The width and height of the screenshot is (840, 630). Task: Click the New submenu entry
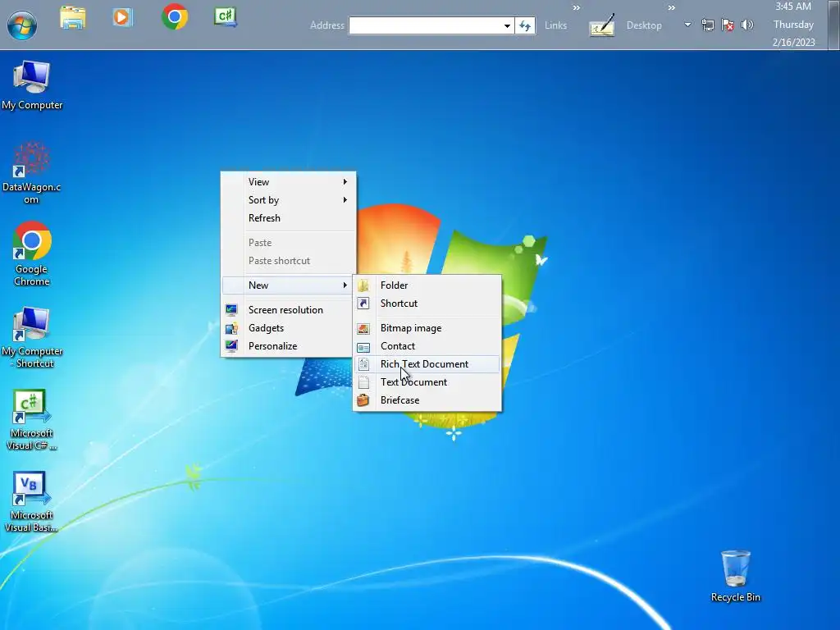point(288,285)
